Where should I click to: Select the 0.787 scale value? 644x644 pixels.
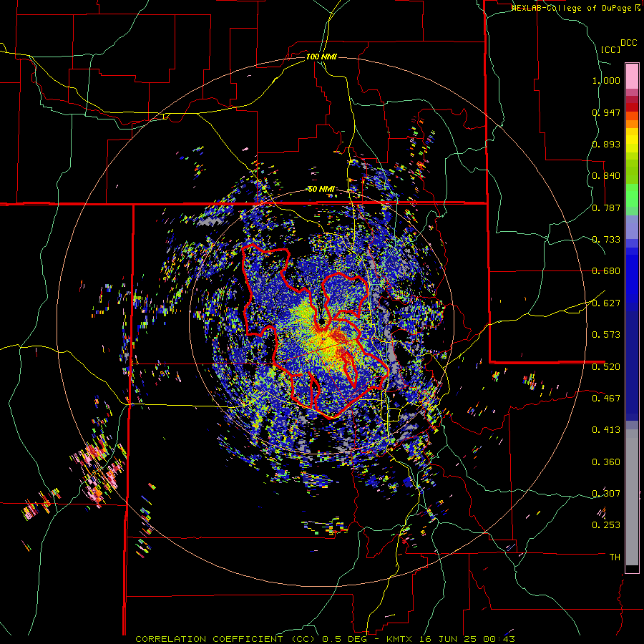click(606, 208)
